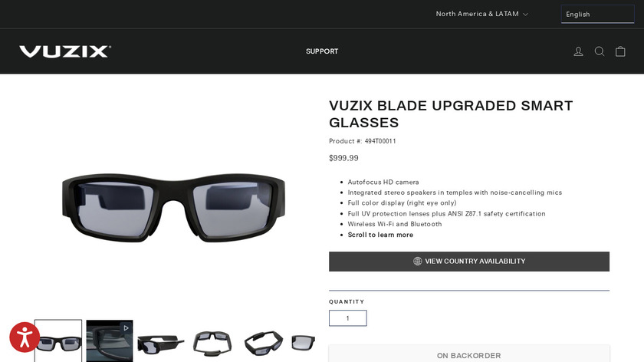Select the partially visible last lens thumbnail
The width and height of the screenshot is (644, 362).
coord(303,342)
